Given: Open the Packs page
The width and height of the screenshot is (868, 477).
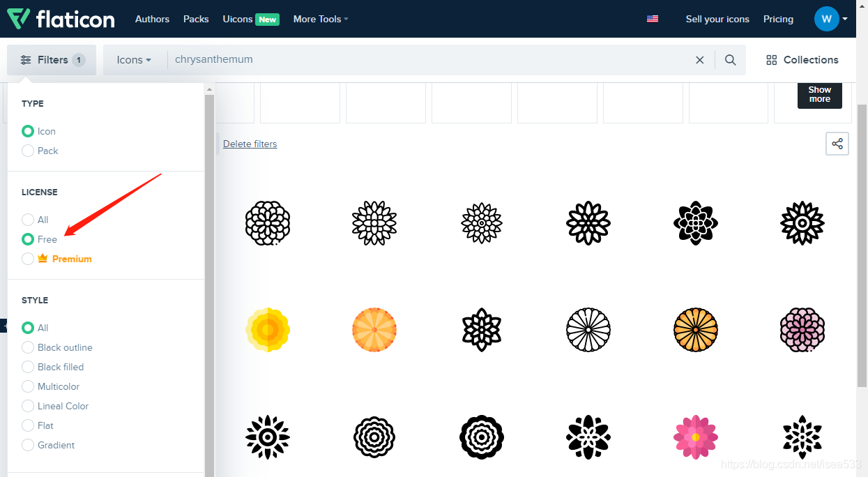Looking at the screenshot, I should 196,19.
